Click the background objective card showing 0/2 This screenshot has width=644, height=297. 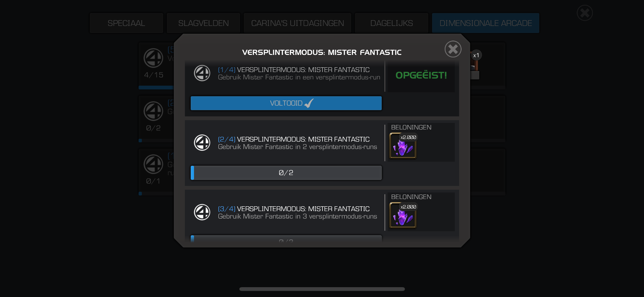[156, 119]
